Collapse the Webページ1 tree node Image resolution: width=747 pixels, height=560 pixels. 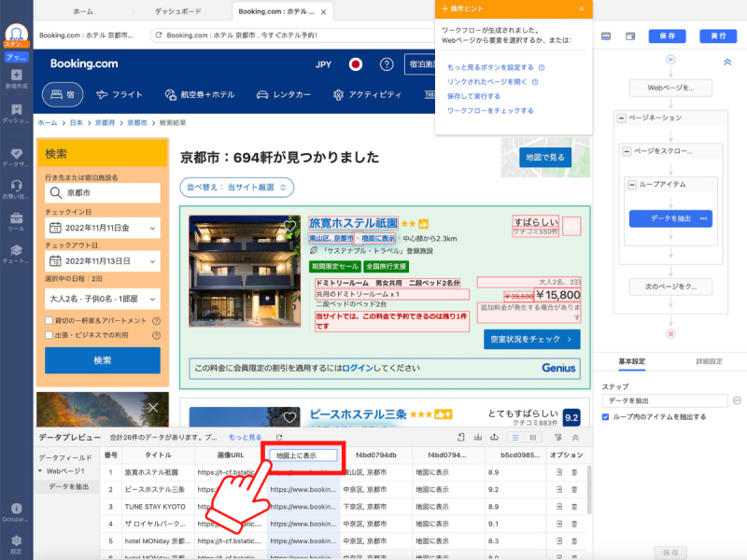[40, 471]
